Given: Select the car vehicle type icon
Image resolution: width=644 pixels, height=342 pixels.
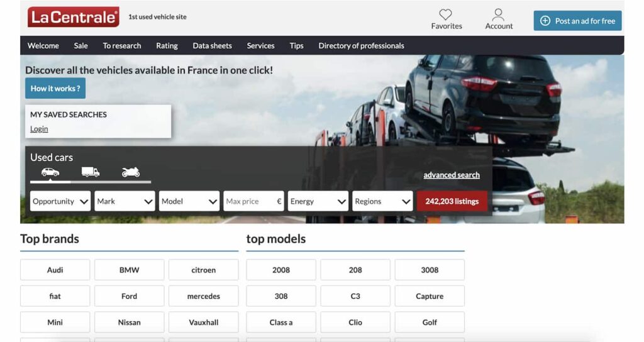Looking at the screenshot, I should (50, 172).
